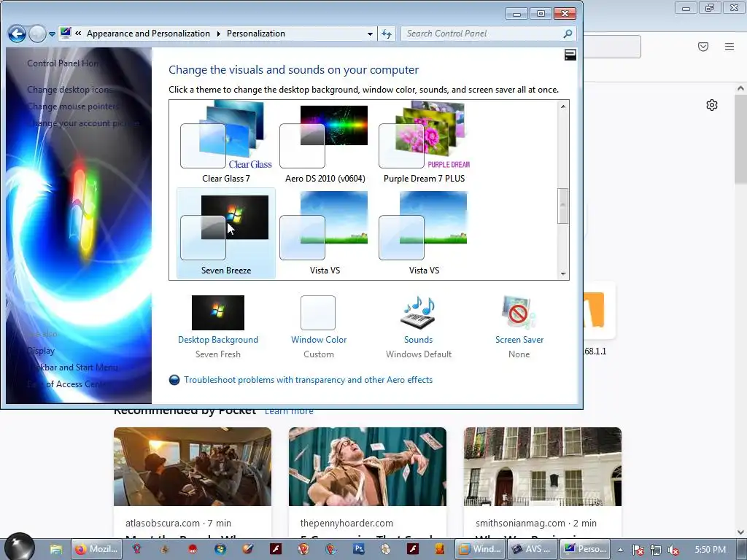Focus the Search Control Panel field

(489, 34)
